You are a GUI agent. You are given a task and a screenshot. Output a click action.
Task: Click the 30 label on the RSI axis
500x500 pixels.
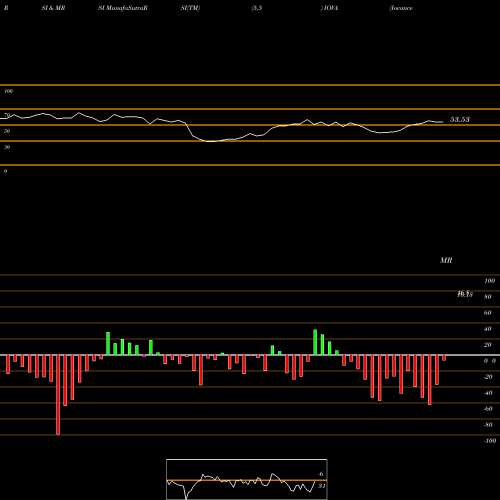(x=7, y=147)
